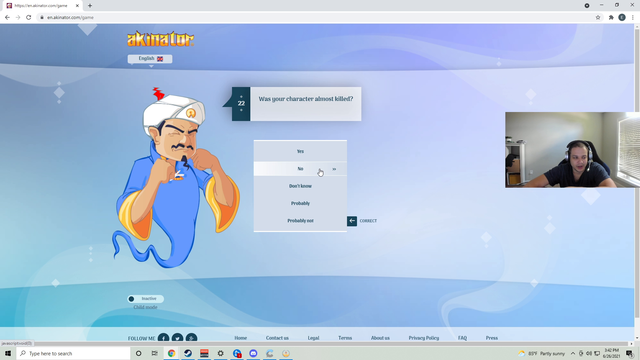Bookmark this page with the star icon

[x=598, y=18]
